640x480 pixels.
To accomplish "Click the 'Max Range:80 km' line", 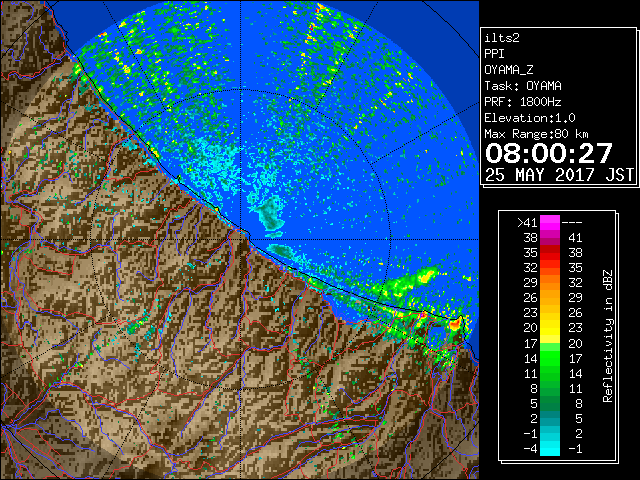I will [x=536, y=134].
